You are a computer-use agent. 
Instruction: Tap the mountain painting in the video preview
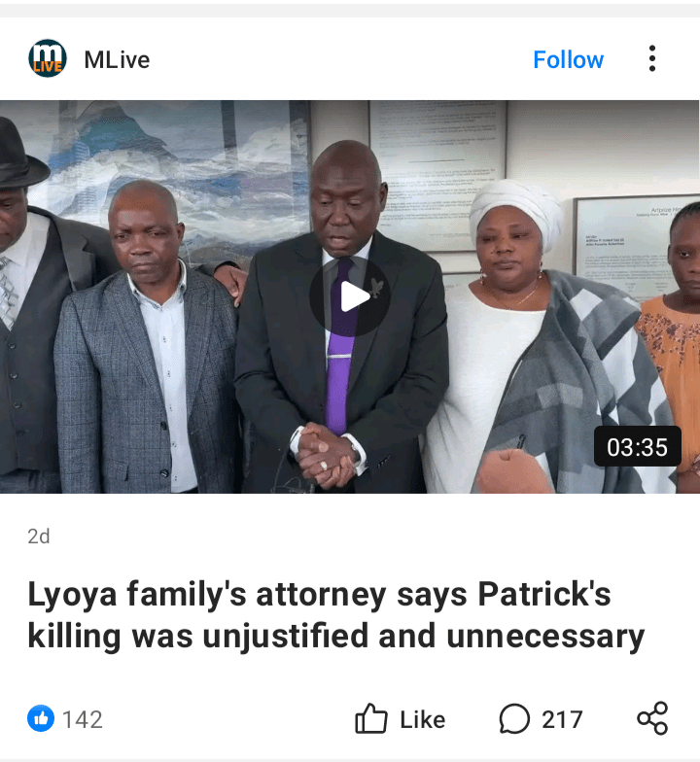click(185, 165)
